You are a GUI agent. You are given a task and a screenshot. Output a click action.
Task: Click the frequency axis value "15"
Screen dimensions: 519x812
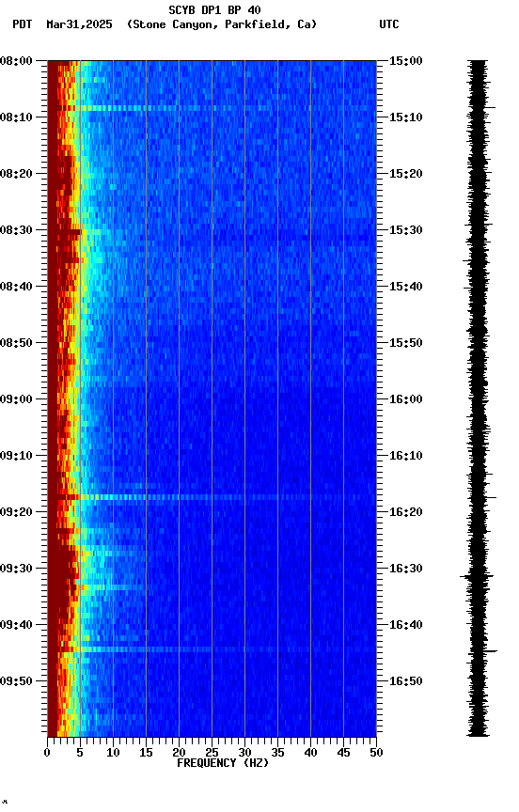pos(146,753)
